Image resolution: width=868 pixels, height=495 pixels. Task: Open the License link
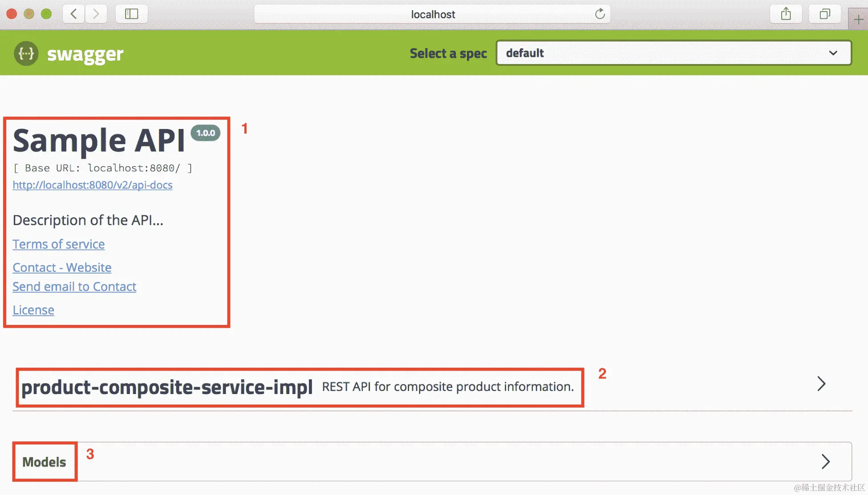pyautogui.click(x=33, y=310)
